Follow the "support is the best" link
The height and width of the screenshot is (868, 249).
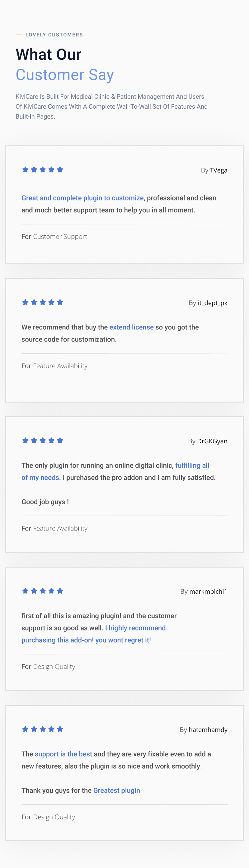(63, 754)
